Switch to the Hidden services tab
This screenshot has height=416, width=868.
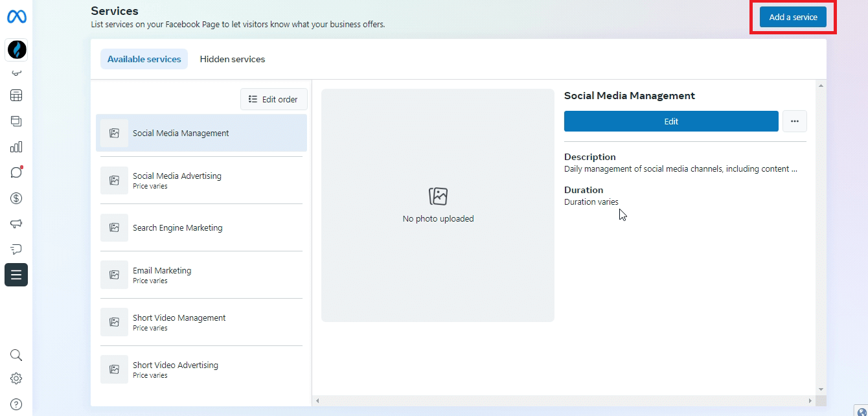tap(233, 59)
